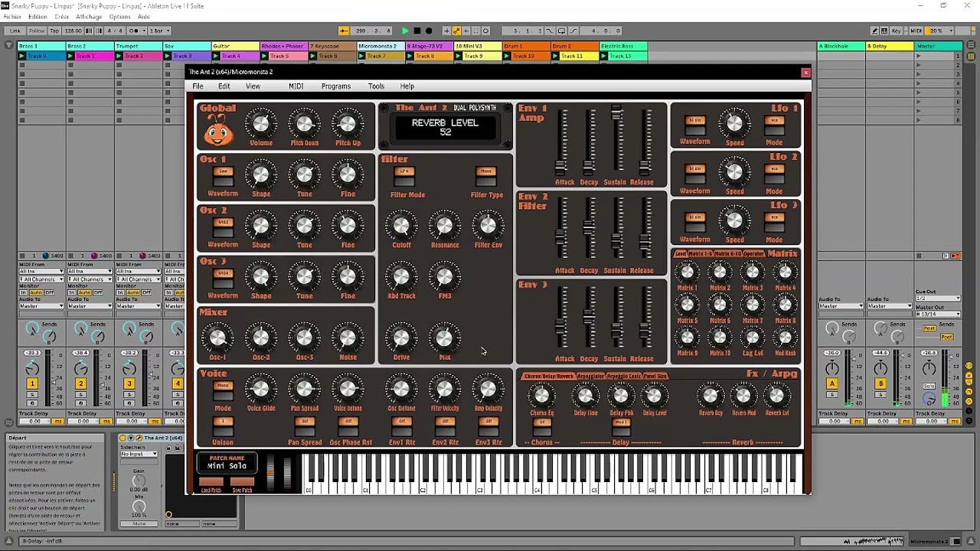This screenshot has width=980, height=551.
Task: Click the Load Patch button
Action: pos(211,482)
